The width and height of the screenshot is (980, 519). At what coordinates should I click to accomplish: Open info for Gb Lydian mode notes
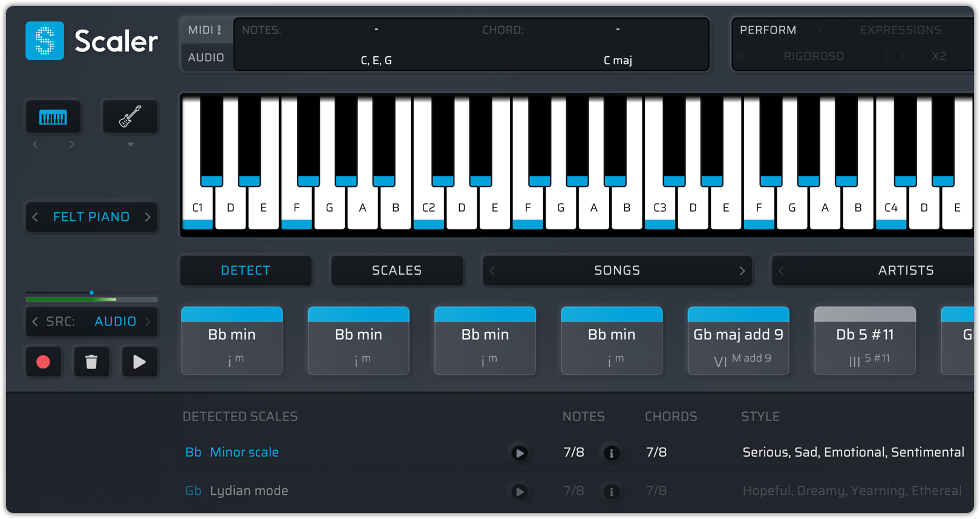click(611, 491)
